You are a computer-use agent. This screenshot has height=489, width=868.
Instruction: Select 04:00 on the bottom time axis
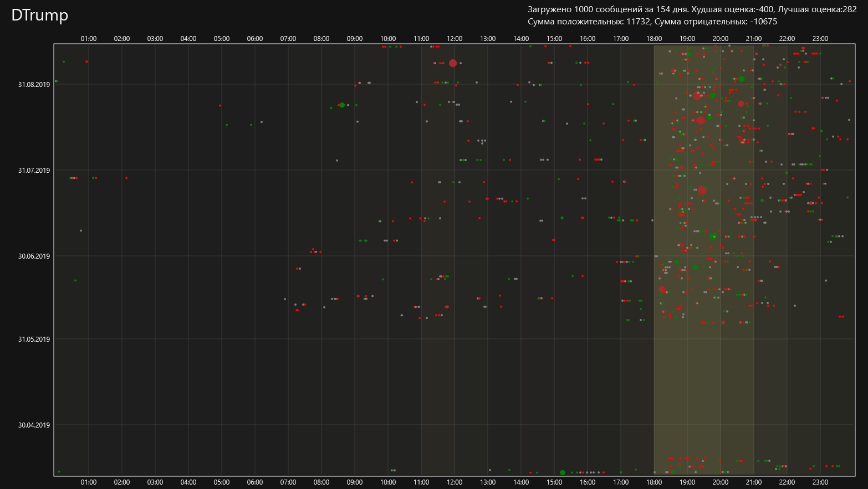188,482
